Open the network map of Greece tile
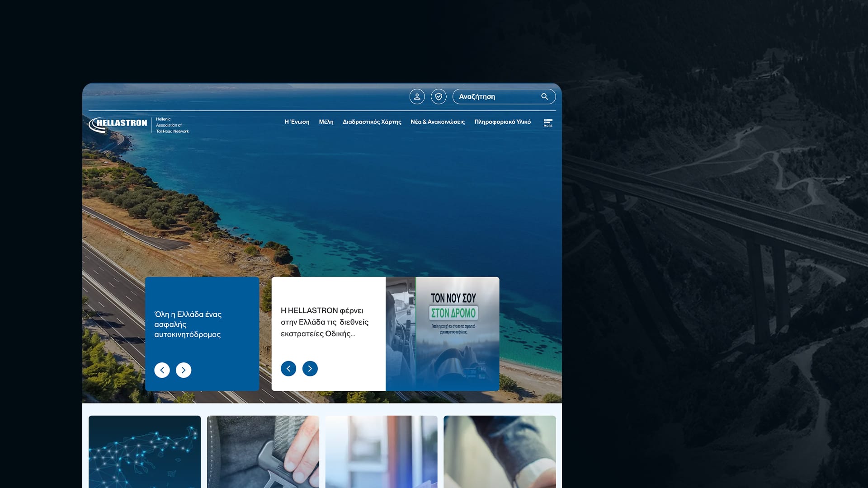The width and height of the screenshot is (868, 488). (145, 452)
